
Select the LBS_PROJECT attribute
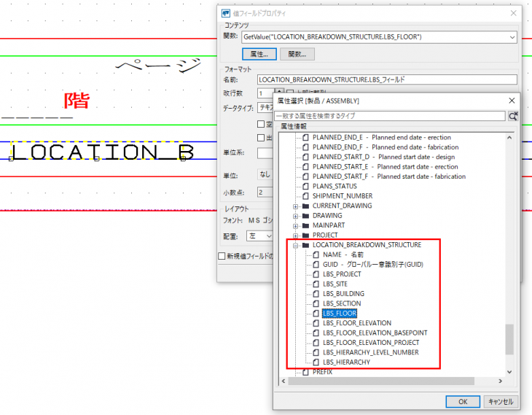342,274
